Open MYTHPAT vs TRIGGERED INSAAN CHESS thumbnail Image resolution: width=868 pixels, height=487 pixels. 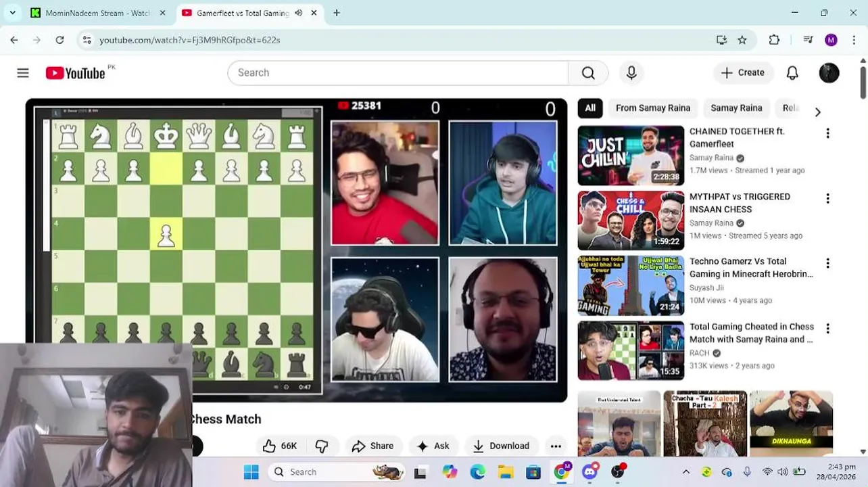(631, 221)
